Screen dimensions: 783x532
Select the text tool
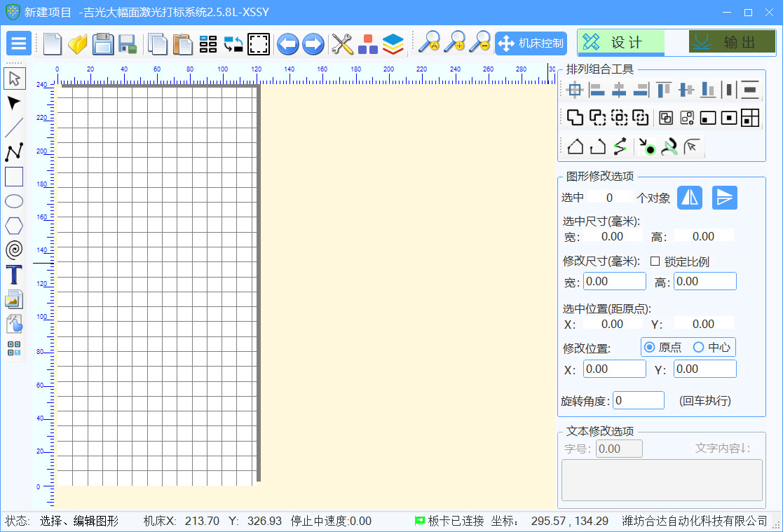click(14, 275)
